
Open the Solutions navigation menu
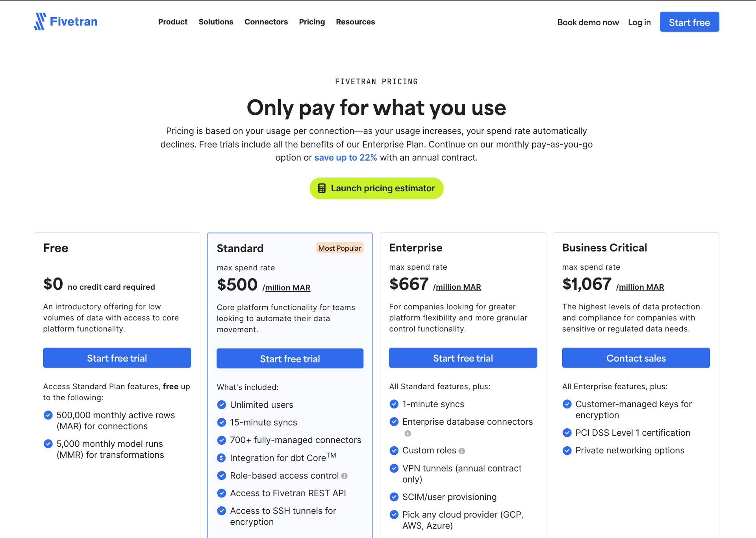tap(216, 22)
